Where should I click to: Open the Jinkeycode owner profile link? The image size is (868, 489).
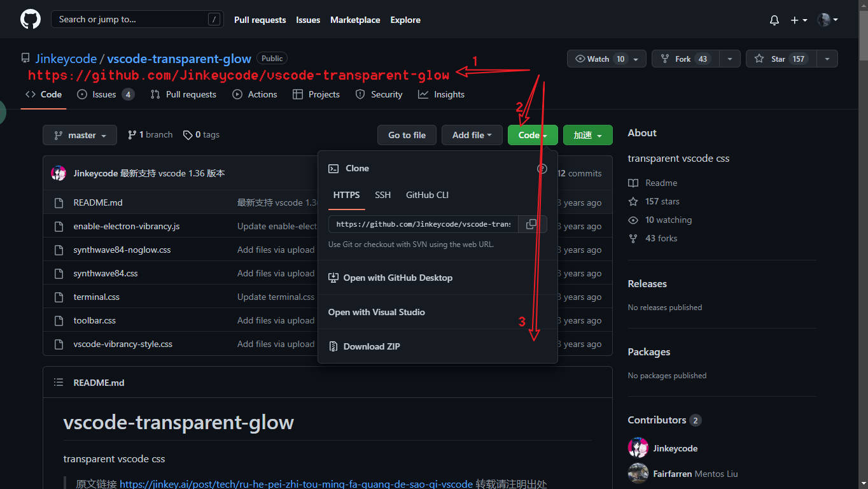[x=66, y=59]
